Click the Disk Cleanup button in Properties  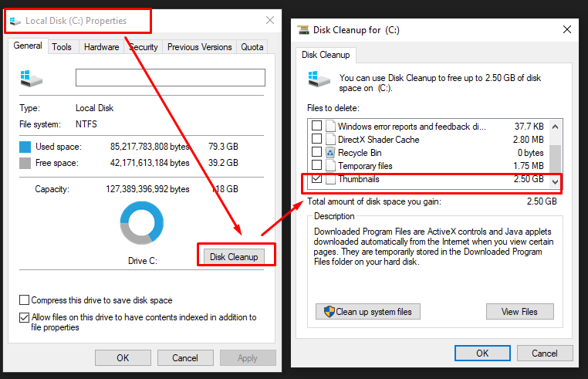coord(234,257)
